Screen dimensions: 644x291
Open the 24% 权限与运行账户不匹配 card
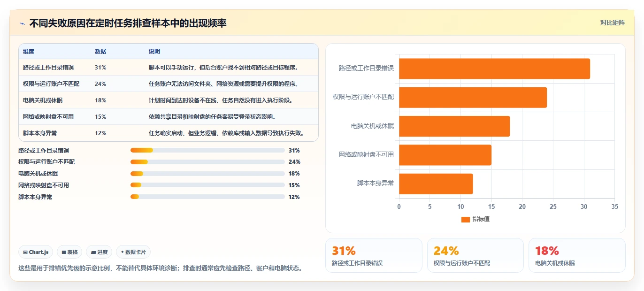pyautogui.click(x=475, y=255)
